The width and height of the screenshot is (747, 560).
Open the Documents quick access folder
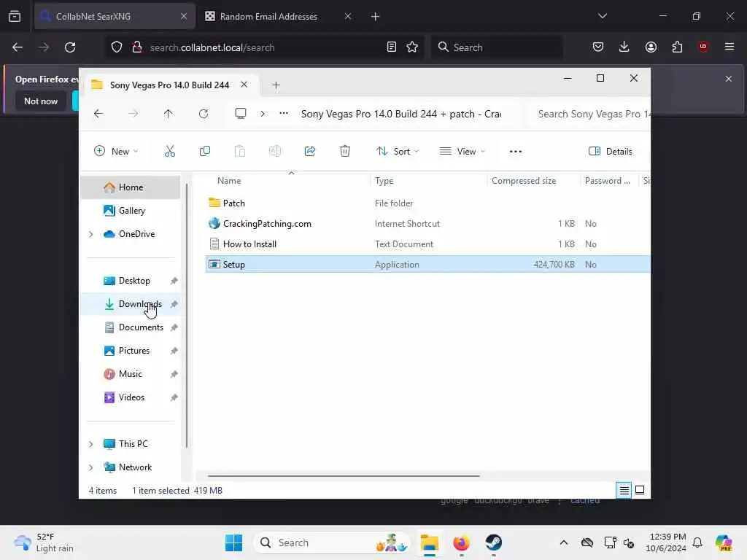pyautogui.click(x=141, y=327)
